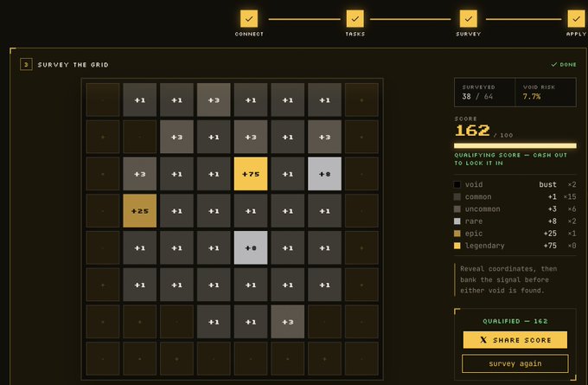Click the epic legend label
Screen dimensions: 588x385
[474, 234]
